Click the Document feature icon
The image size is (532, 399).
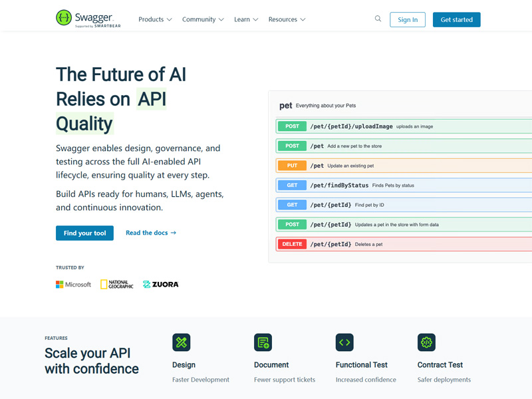(x=263, y=342)
